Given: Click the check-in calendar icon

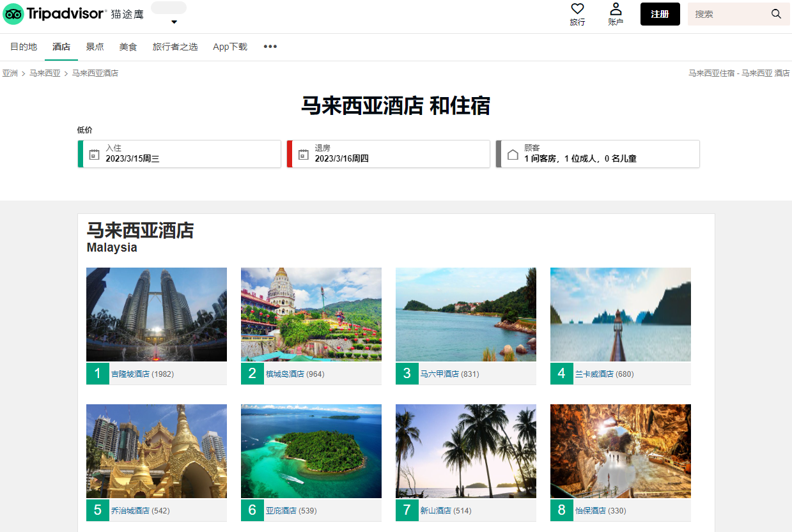Looking at the screenshot, I should 94,155.
